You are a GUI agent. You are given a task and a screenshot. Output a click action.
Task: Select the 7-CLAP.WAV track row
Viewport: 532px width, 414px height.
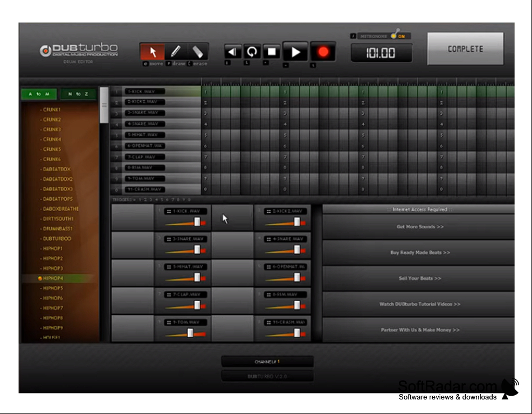coord(156,157)
